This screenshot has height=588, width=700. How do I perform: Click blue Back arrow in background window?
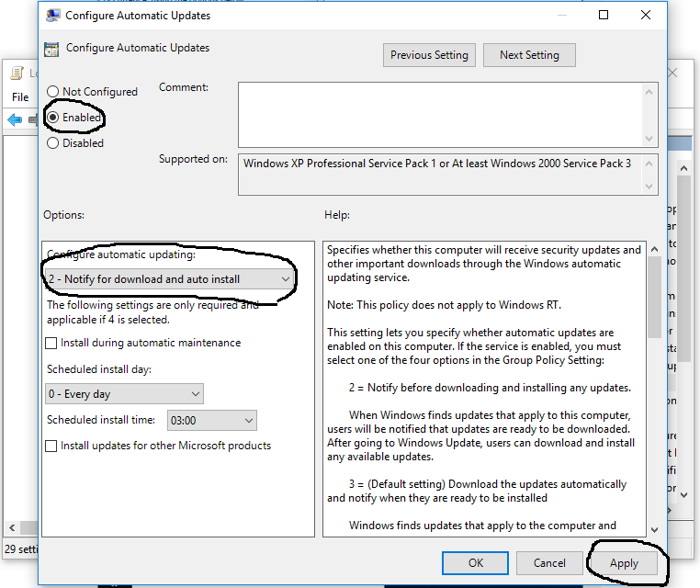pos(15,119)
